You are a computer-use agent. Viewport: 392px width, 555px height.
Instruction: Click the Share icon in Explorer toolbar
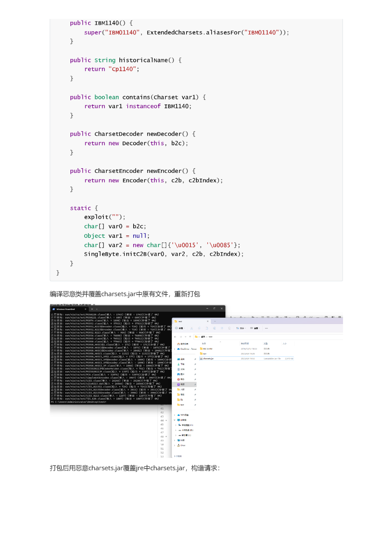point(222,328)
